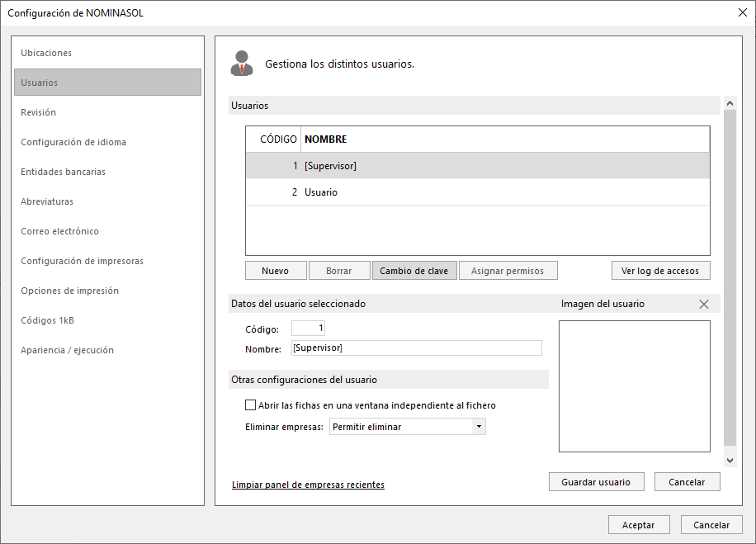Clear user image with X icon
The image size is (756, 544).
coord(704,305)
